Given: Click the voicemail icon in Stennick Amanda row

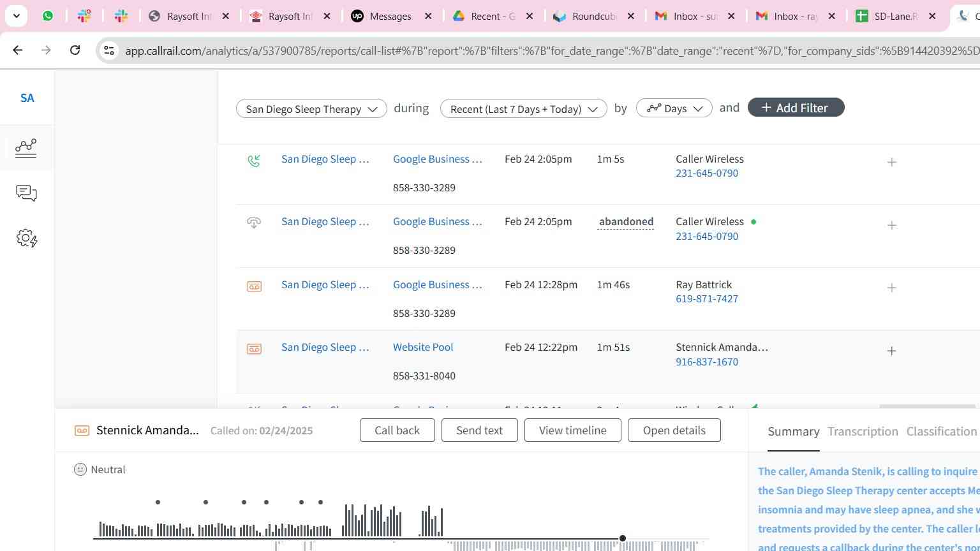Looking at the screenshot, I should 254,349.
